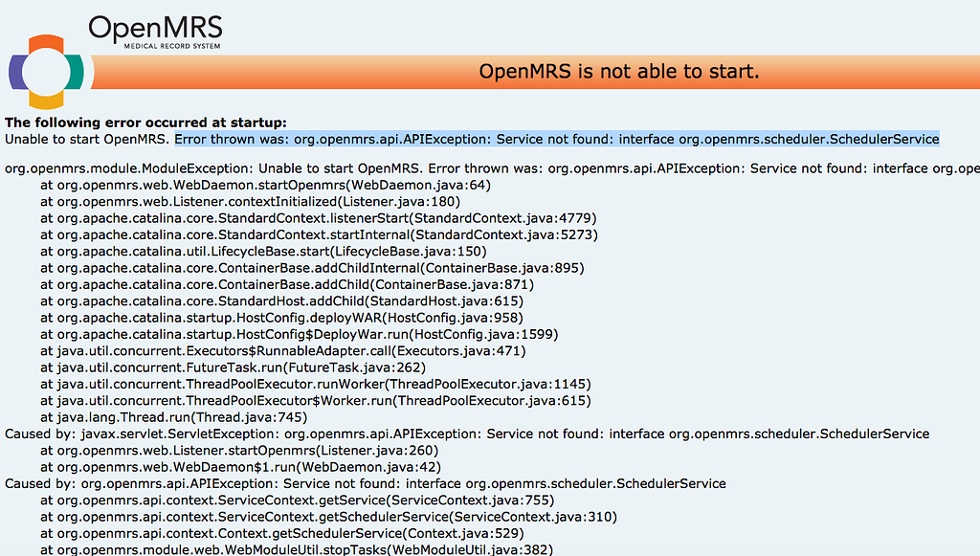
Task: Click the ServiceContext.getSchedulerService line
Action: click(x=329, y=517)
